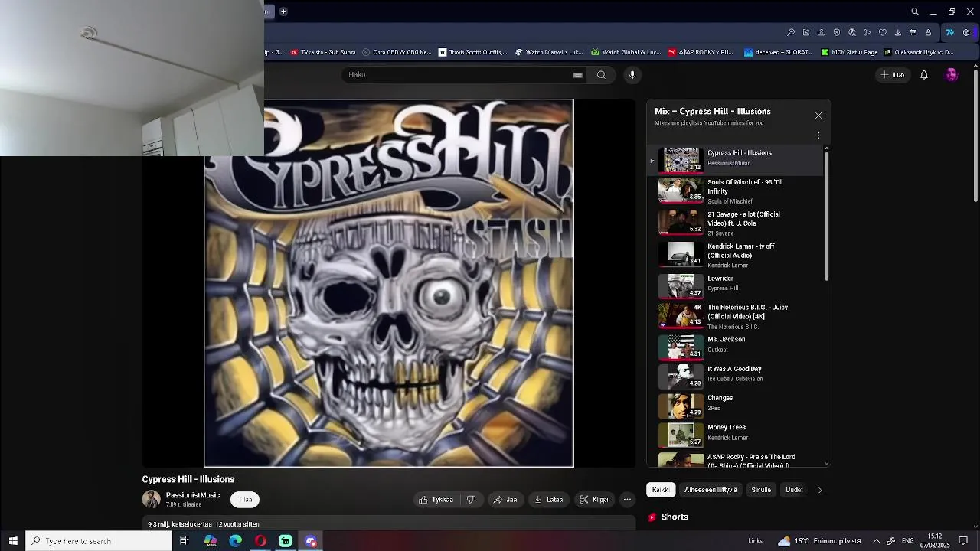Click the Cypress Hill video player
980x551 pixels.
click(x=389, y=283)
